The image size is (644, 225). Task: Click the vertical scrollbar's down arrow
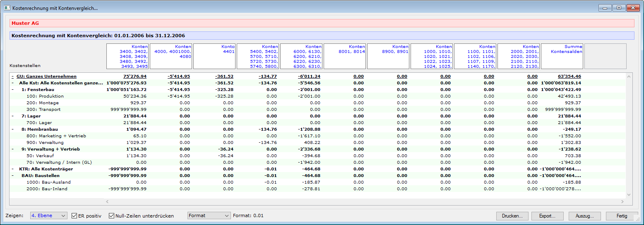click(629, 195)
